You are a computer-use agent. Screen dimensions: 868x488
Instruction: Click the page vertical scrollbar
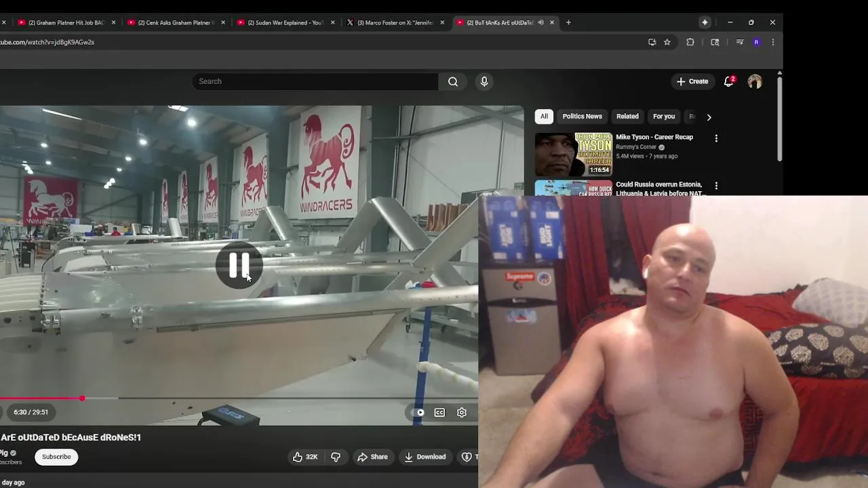pyautogui.click(x=780, y=119)
